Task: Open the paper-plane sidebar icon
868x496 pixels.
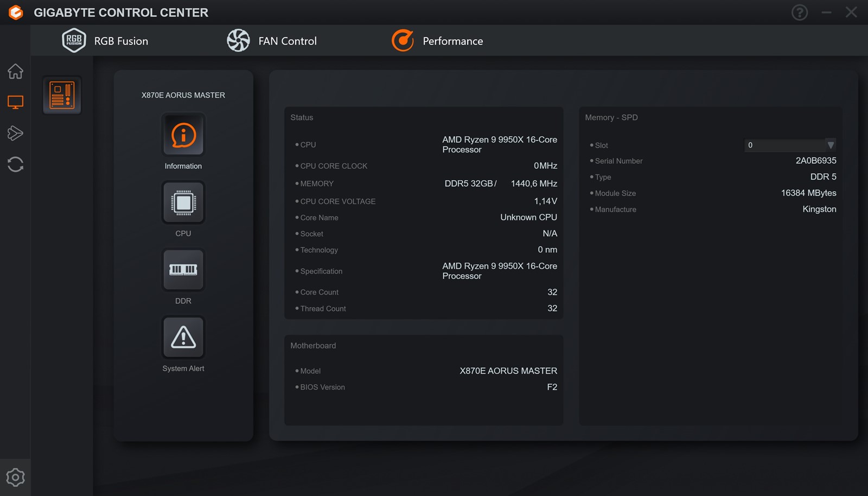Action: pos(15,133)
